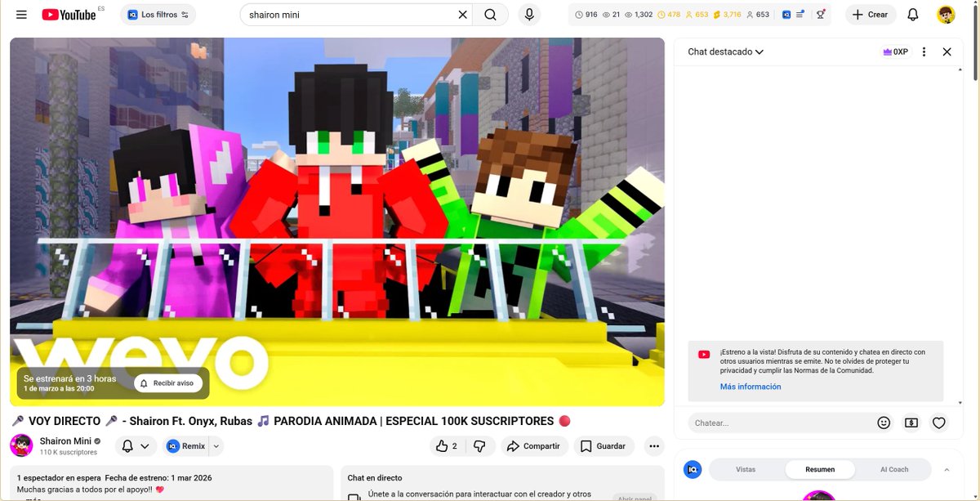Click the vidIQ Remix button
Viewport: 980px width, 501px height.
pyautogui.click(x=186, y=446)
